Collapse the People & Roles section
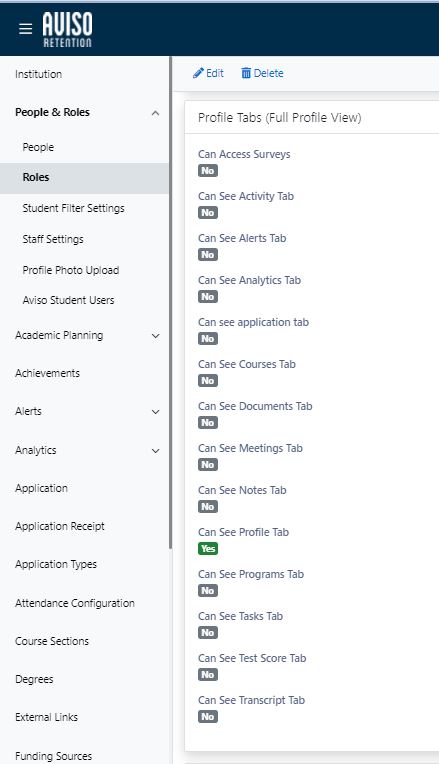 (x=155, y=113)
